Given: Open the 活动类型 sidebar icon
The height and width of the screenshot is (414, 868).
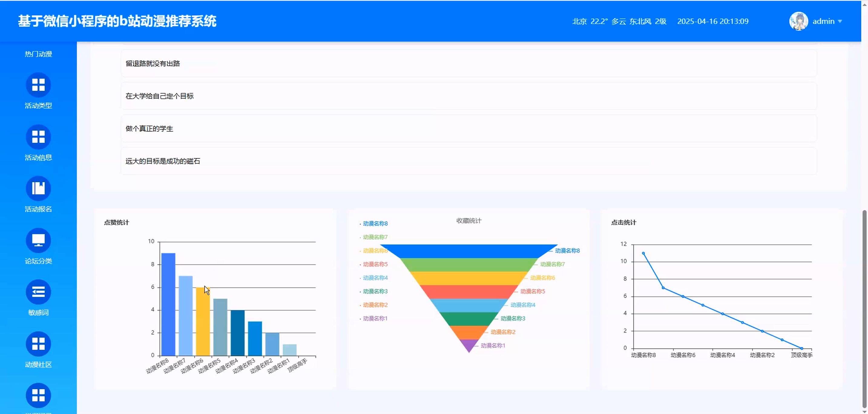Looking at the screenshot, I should (38, 85).
